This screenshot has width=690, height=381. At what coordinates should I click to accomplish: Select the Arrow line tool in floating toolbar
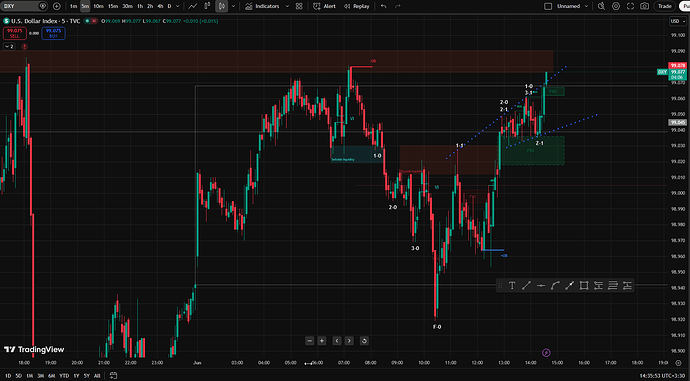569,286
